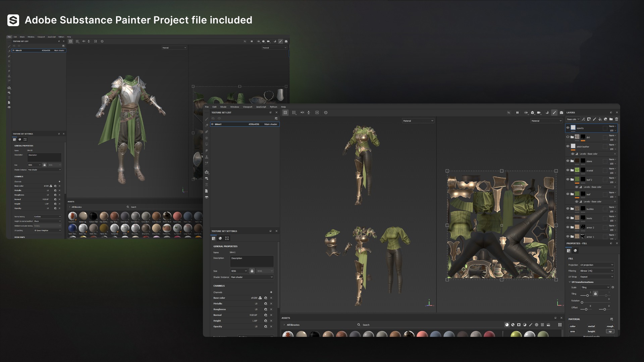644x362 pixels.
Task: Toggle metal material channel button
Action: (x=591, y=326)
